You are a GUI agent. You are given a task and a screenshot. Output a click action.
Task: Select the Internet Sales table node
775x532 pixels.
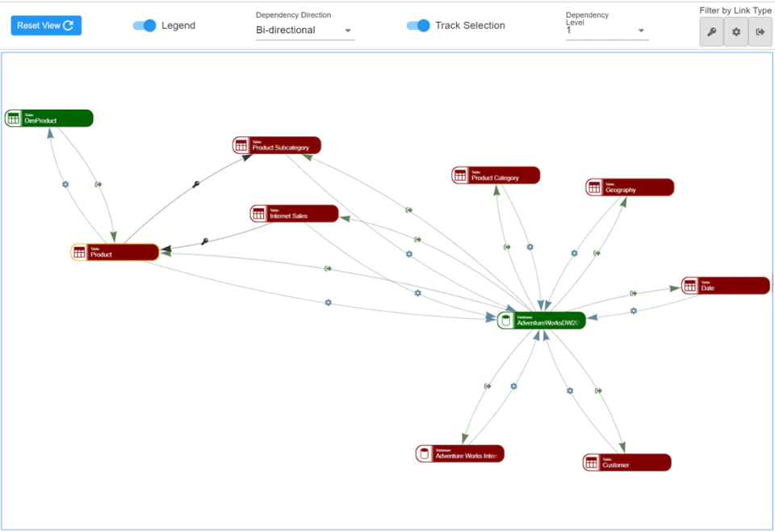tap(294, 214)
